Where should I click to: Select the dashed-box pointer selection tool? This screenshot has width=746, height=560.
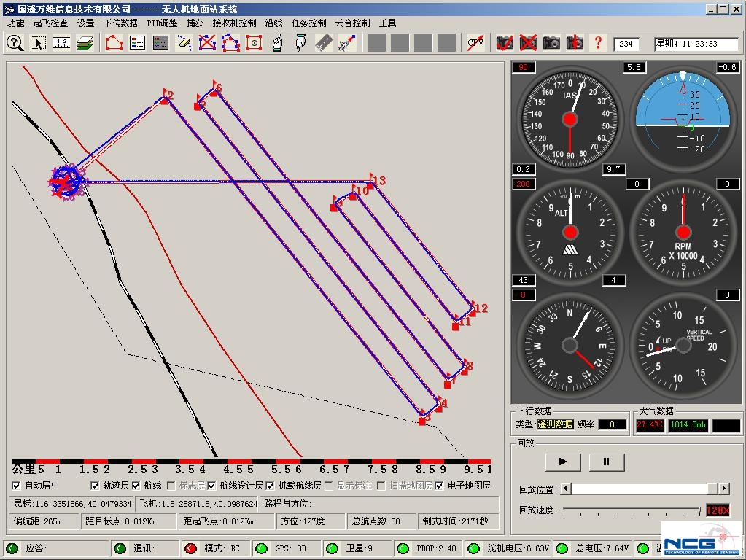38,43
